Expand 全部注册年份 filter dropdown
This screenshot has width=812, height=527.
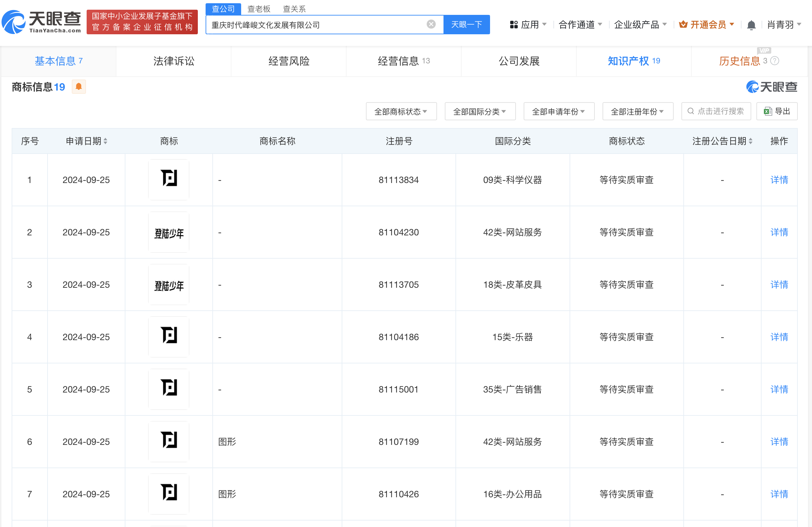coord(638,111)
